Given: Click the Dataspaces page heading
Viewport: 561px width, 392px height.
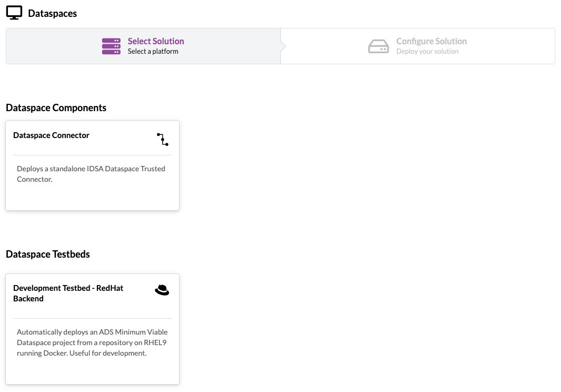Looking at the screenshot, I should click(52, 13).
